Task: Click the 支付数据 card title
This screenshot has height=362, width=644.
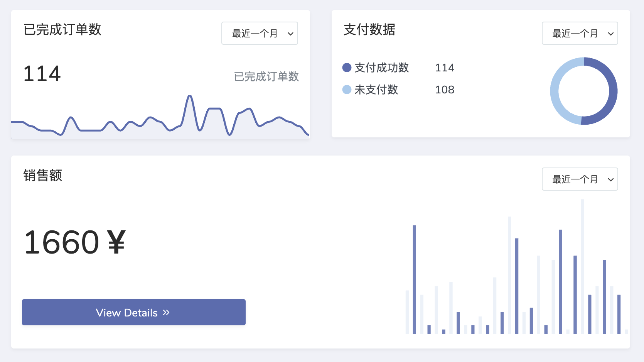Action: [x=369, y=30]
